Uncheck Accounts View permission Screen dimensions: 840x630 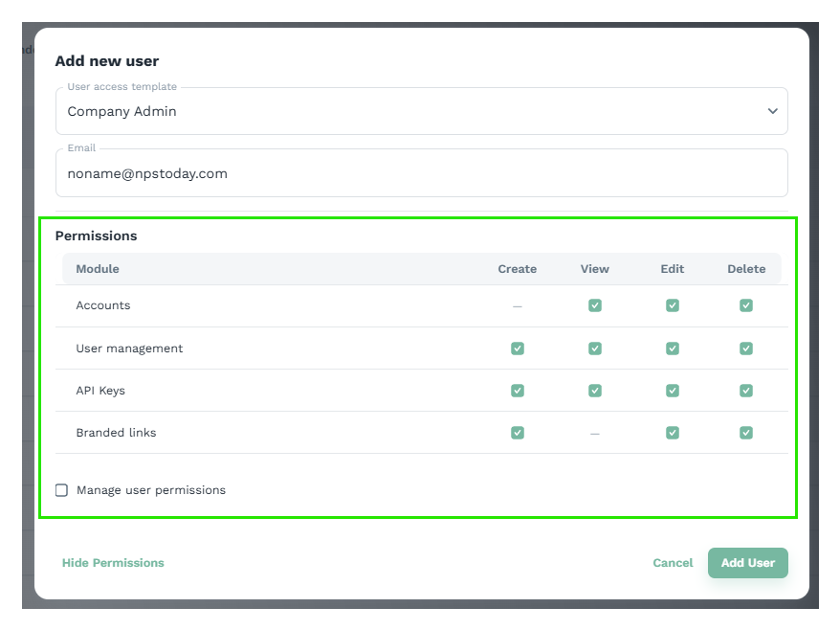595,305
